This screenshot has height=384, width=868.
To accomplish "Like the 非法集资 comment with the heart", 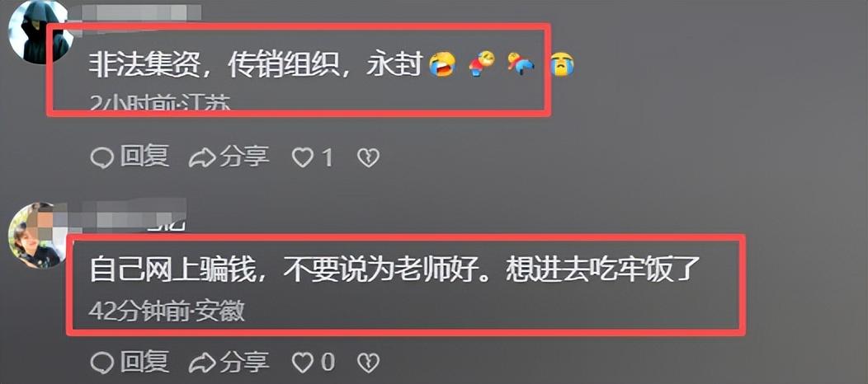I will 303,158.
